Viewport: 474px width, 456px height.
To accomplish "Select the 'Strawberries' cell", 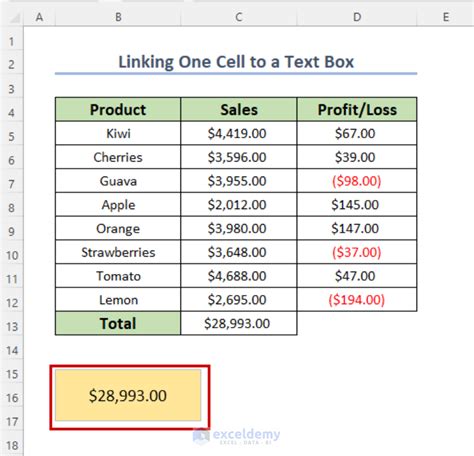I will coord(118,252).
